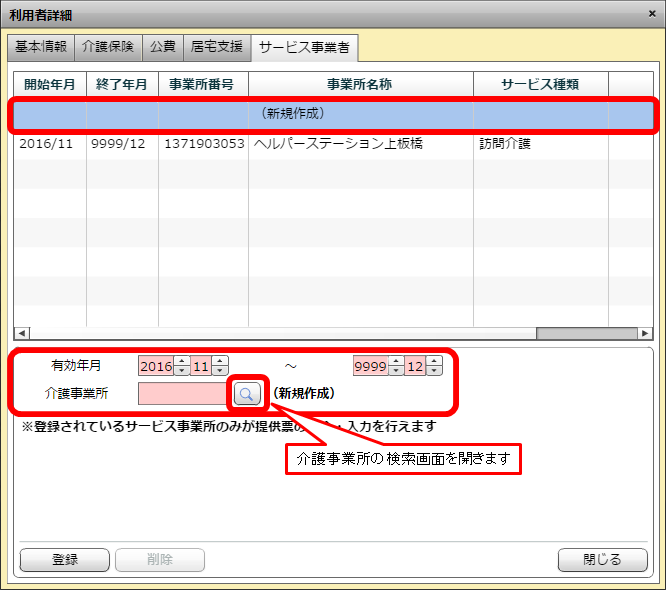Open the care provider search magnifier icon
This screenshot has width=666, height=590.
pyautogui.click(x=246, y=393)
